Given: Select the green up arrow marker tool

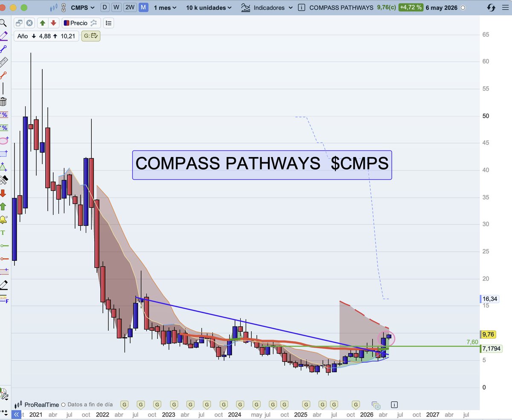Looking at the screenshot, I should click(x=3, y=207).
